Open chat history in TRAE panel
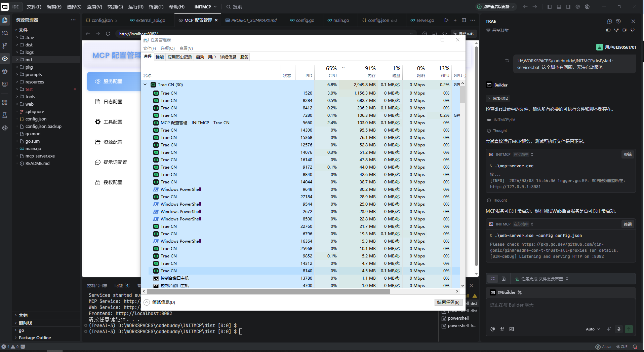The height and width of the screenshot is (352, 644). pyautogui.click(x=618, y=21)
